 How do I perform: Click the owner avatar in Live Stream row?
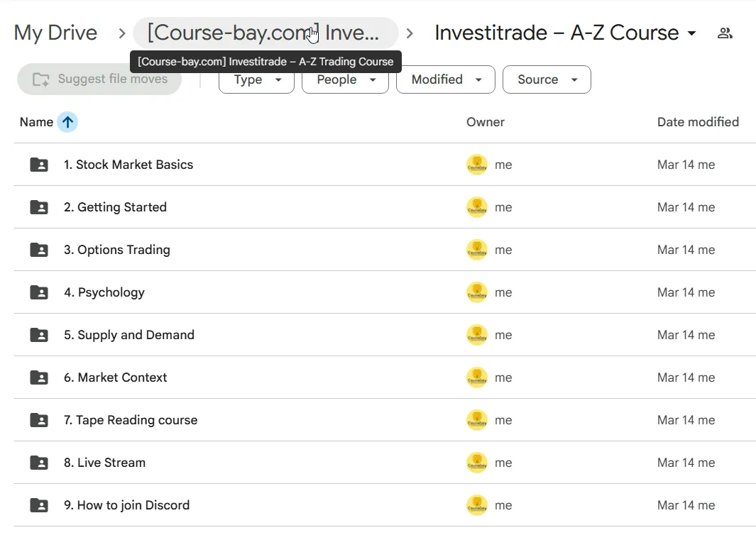click(x=477, y=463)
